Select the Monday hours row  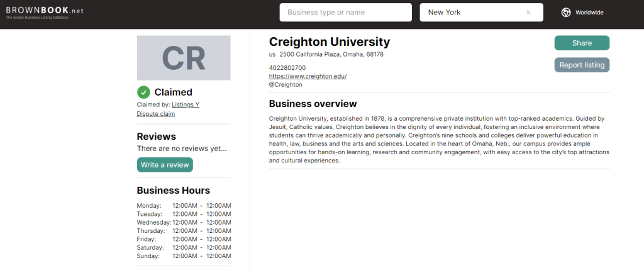point(184,205)
